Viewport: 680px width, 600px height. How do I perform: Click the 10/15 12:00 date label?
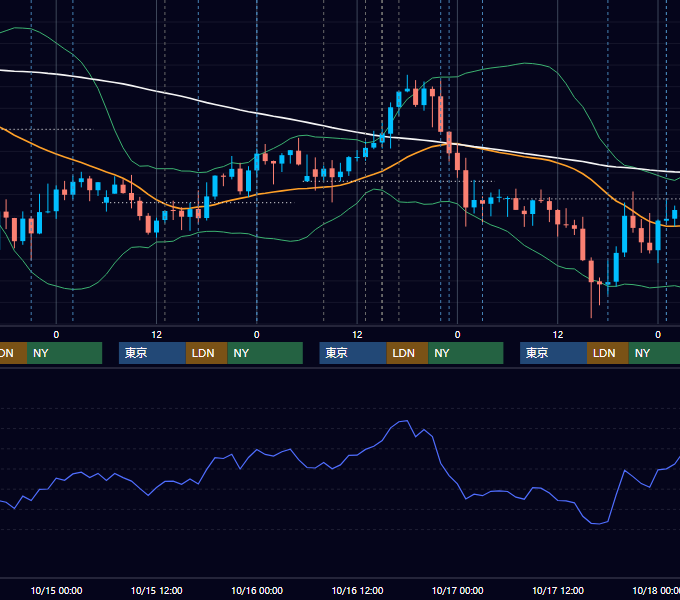coord(157,590)
